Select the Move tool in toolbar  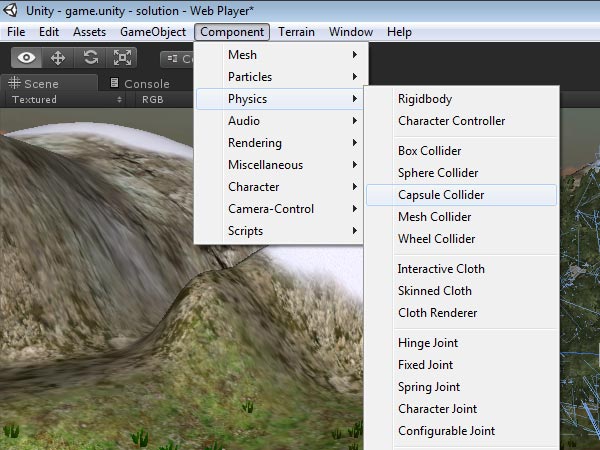tap(58, 58)
